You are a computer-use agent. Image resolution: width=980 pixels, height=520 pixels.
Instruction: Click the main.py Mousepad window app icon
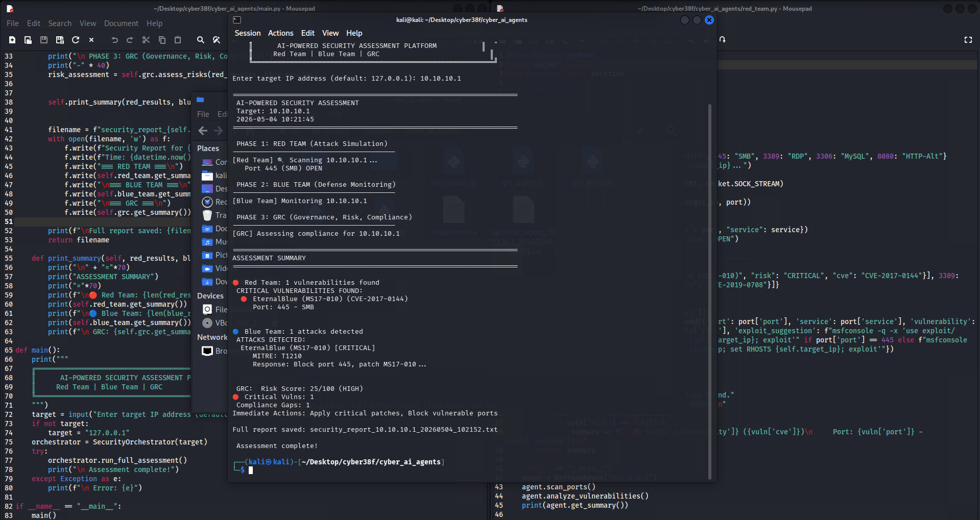tap(10, 9)
